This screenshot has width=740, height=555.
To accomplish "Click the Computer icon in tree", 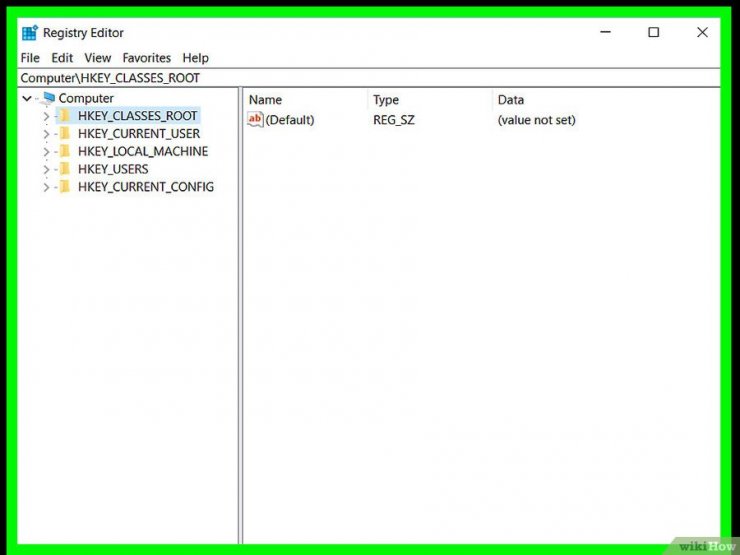I will click(x=48, y=98).
